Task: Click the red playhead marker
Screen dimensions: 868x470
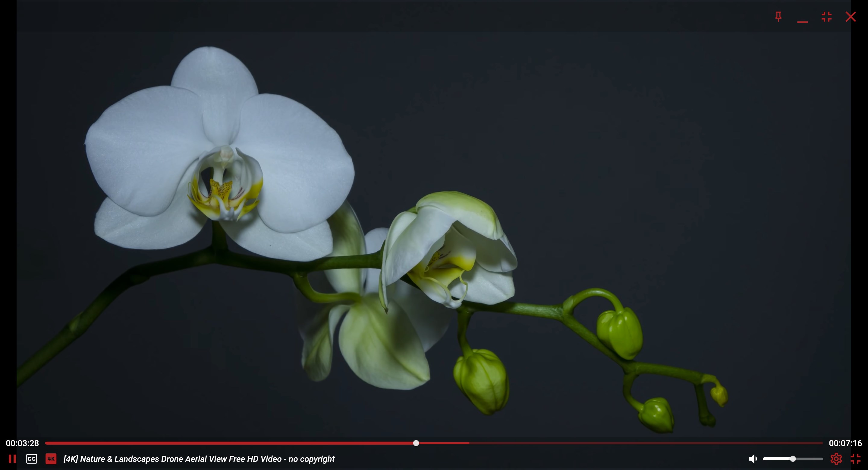Action: pos(417,443)
